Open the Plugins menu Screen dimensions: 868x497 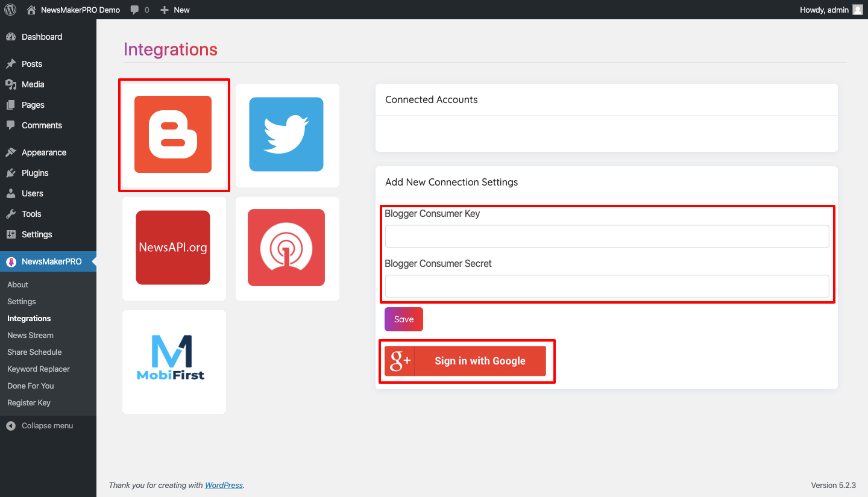pos(48,173)
